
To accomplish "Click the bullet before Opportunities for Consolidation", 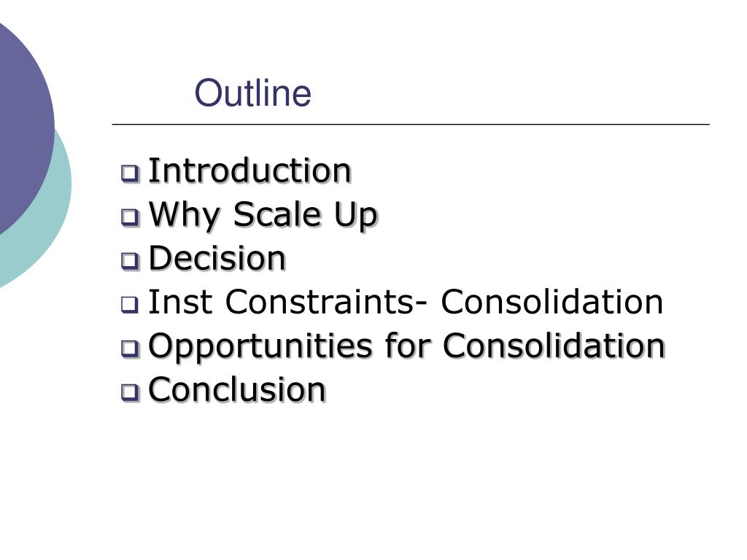I will 130,349.
